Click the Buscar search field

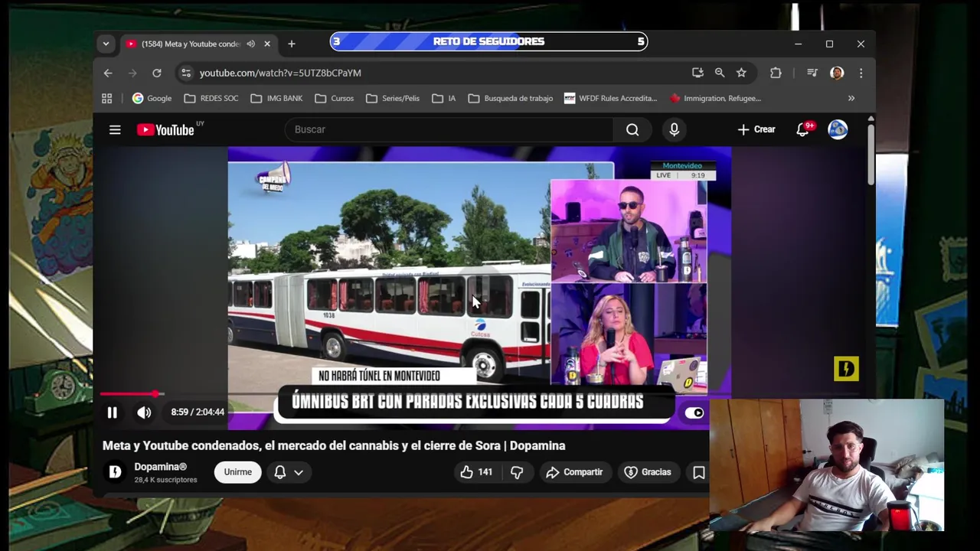(x=448, y=129)
